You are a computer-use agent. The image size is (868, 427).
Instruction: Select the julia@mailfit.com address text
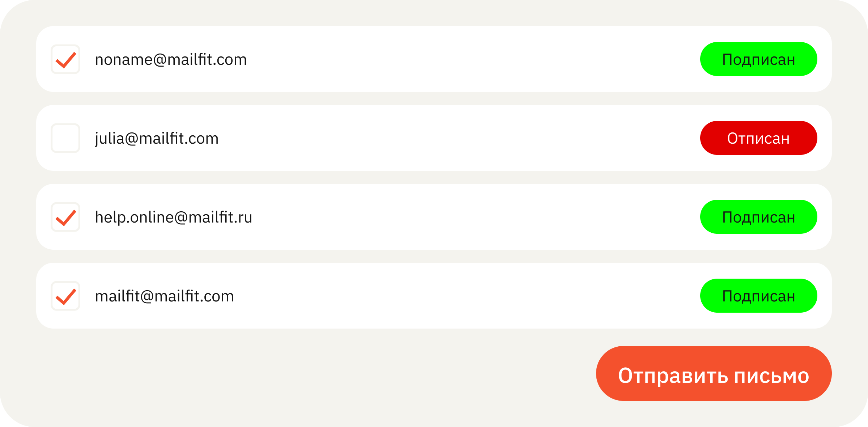click(x=157, y=139)
